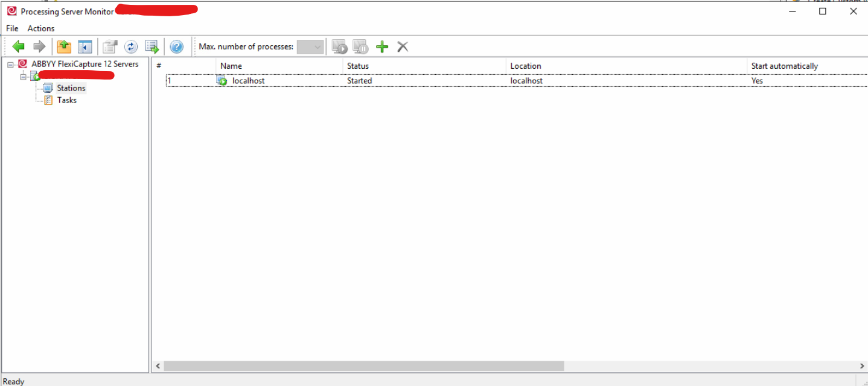Screen dimensions: 868x386
Task: Go forward with the gray right arrow
Action: click(x=39, y=46)
